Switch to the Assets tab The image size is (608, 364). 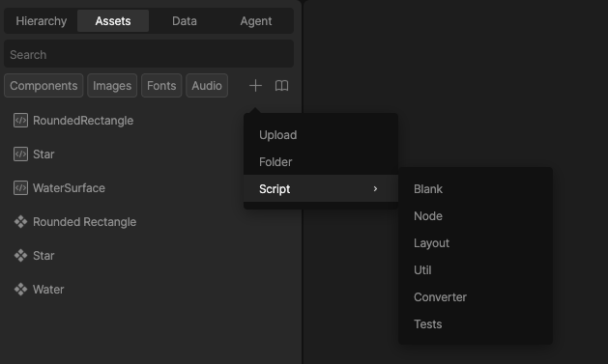pyautogui.click(x=113, y=21)
